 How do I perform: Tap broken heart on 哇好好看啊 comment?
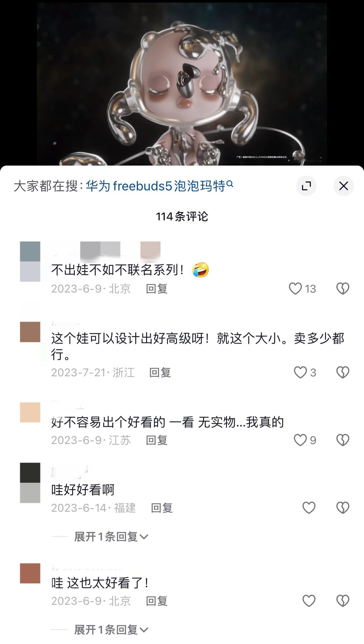(x=343, y=508)
